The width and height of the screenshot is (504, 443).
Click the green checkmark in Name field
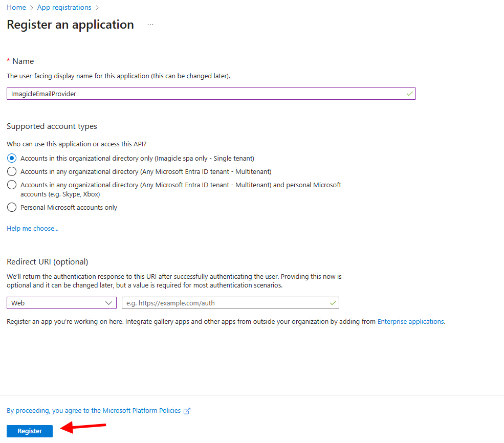409,94
